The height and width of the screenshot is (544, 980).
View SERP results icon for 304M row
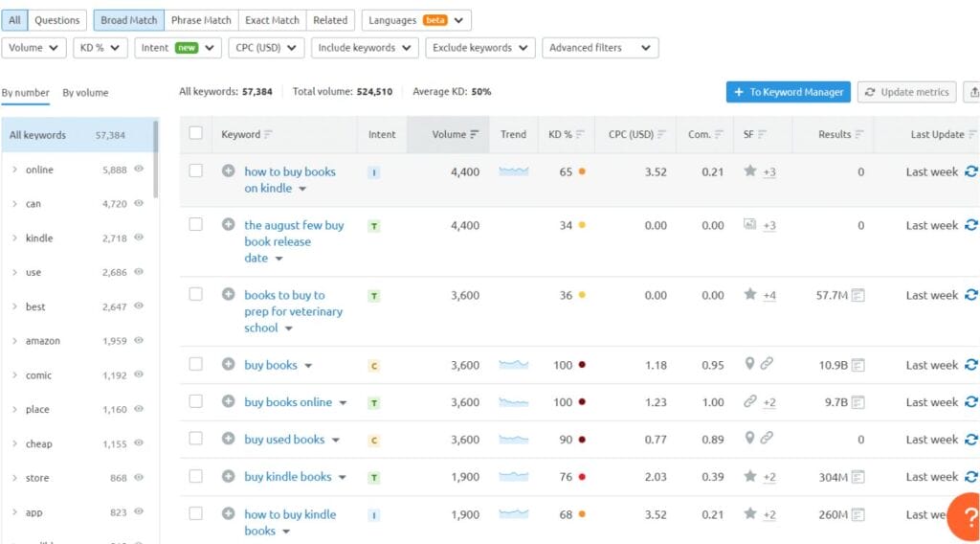pos(858,477)
